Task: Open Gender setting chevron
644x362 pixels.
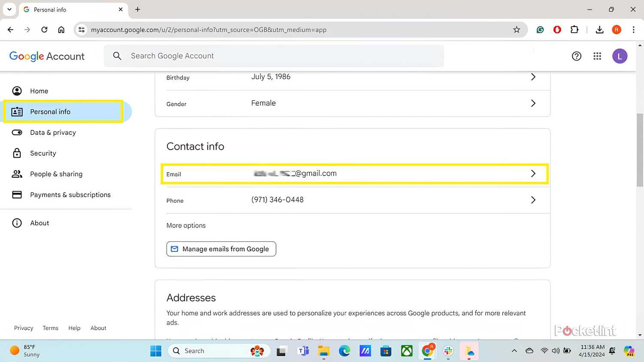Action: point(533,103)
